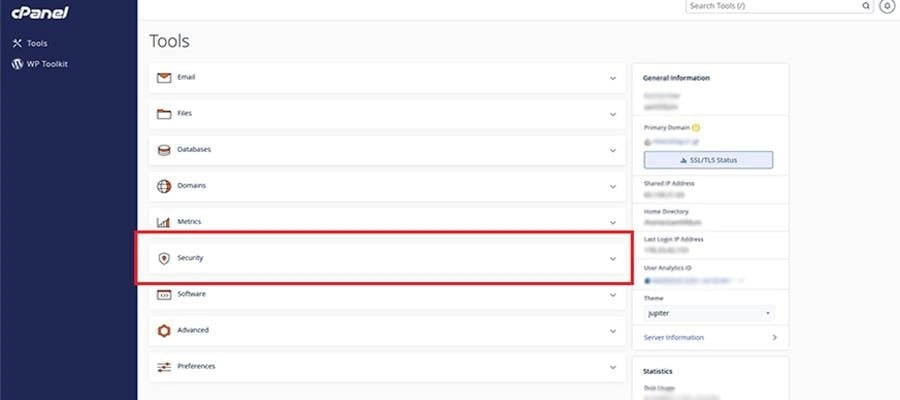900x400 pixels.
Task: Click the Email envelope icon
Action: [164, 77]
